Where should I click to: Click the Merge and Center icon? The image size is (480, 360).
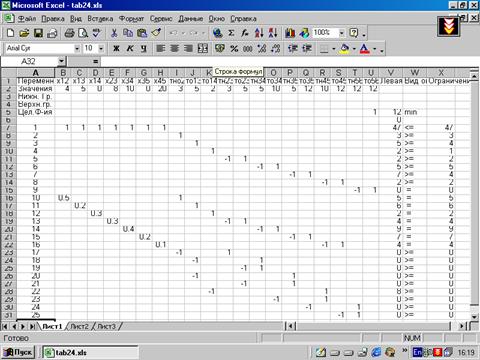(x=203, y=49)
